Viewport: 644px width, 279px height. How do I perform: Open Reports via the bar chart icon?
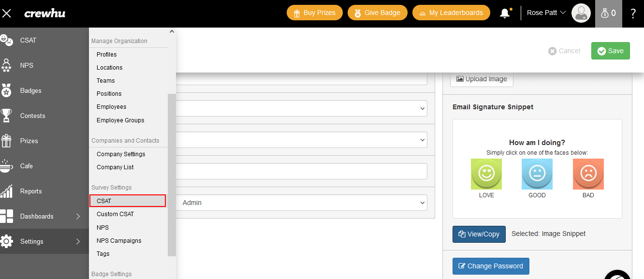click(x=6, y=191)
